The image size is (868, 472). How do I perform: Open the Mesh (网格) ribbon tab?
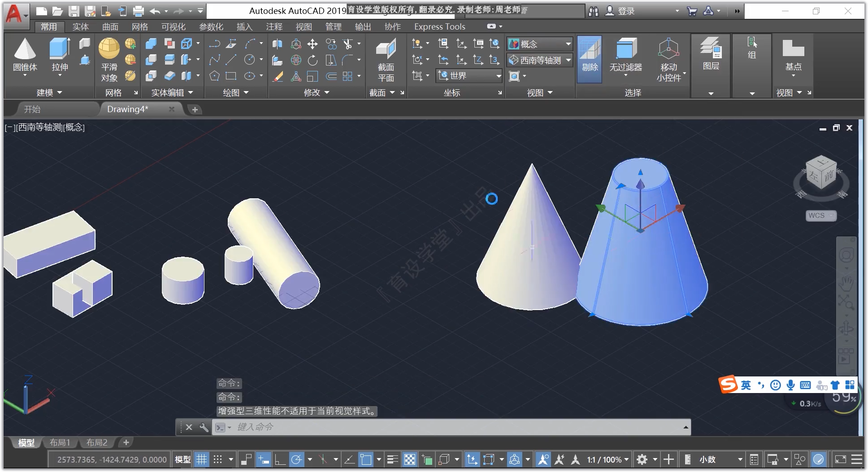(x=140, y=27)
